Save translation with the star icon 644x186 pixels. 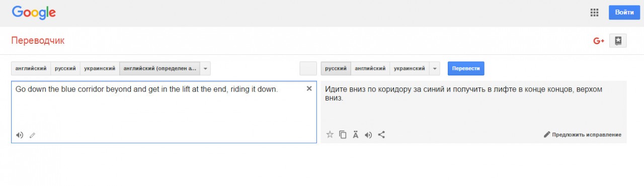click(330, 134)
